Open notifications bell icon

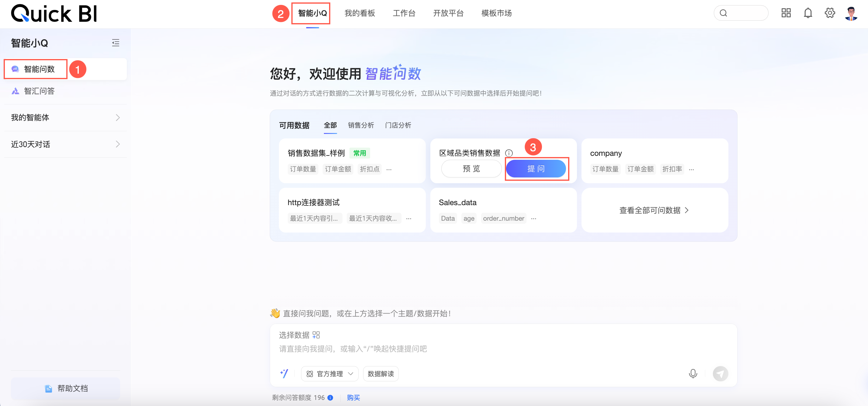(808, 13)
